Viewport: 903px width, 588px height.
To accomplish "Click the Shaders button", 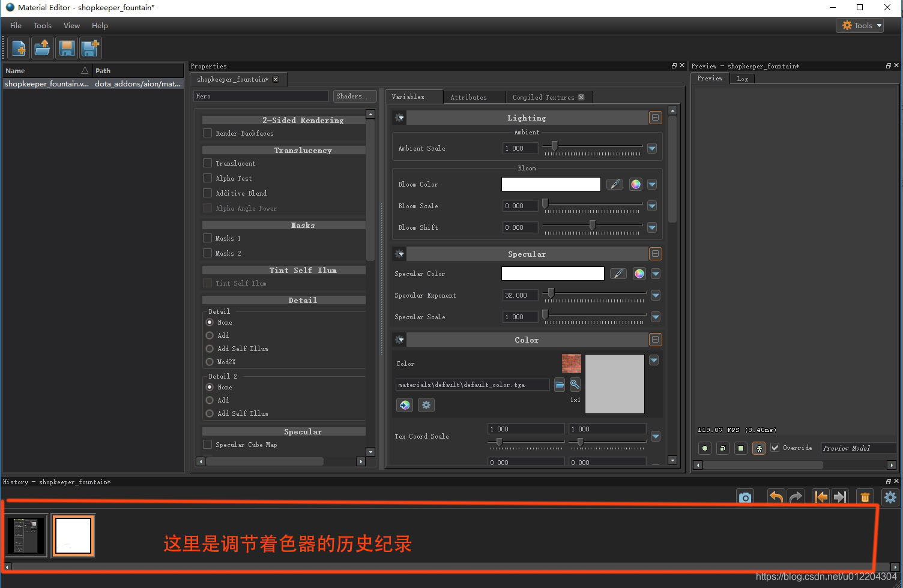I will pos(354,96).
